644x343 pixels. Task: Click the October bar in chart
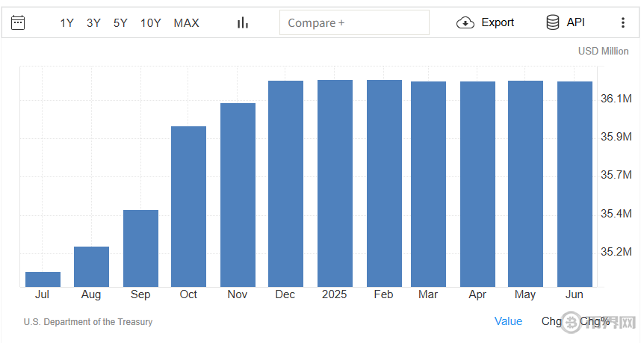click(188, 206)
